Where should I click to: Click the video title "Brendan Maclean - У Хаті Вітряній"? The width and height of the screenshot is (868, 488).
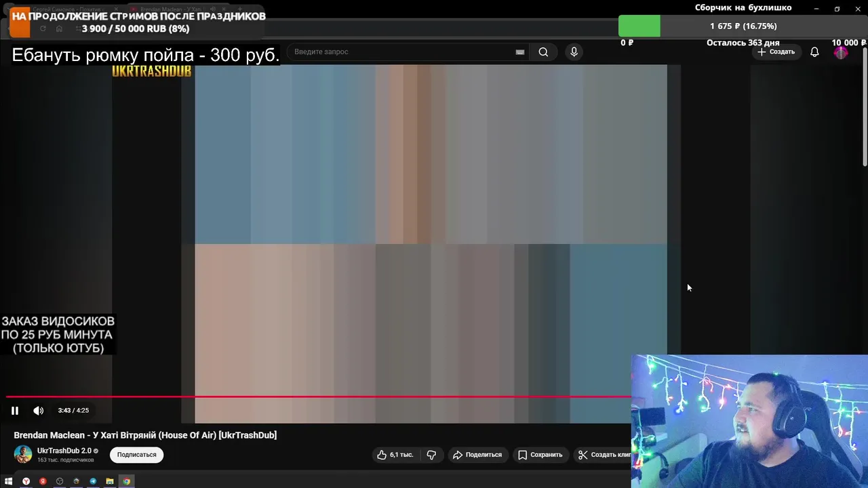pos(145,435)
